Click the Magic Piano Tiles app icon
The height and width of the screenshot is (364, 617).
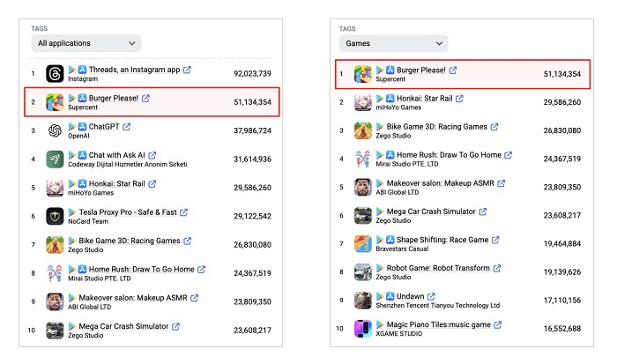point(363,329)
